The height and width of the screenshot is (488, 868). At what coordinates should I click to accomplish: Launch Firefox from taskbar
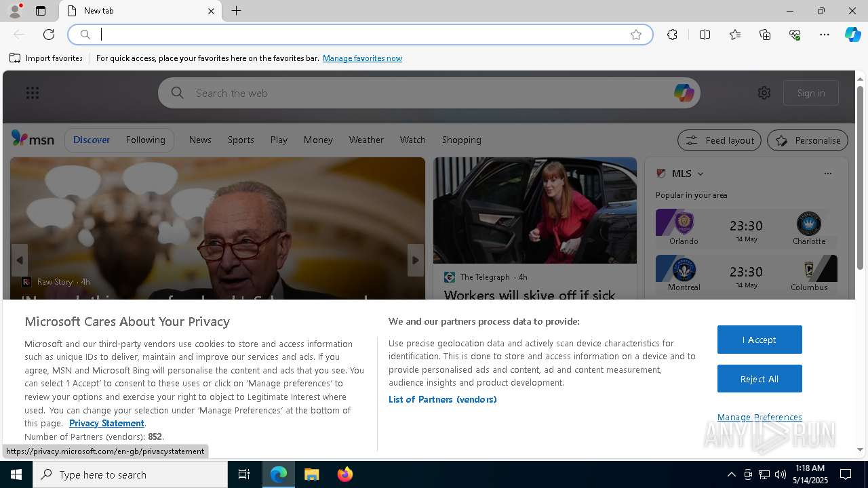[345, 474]
